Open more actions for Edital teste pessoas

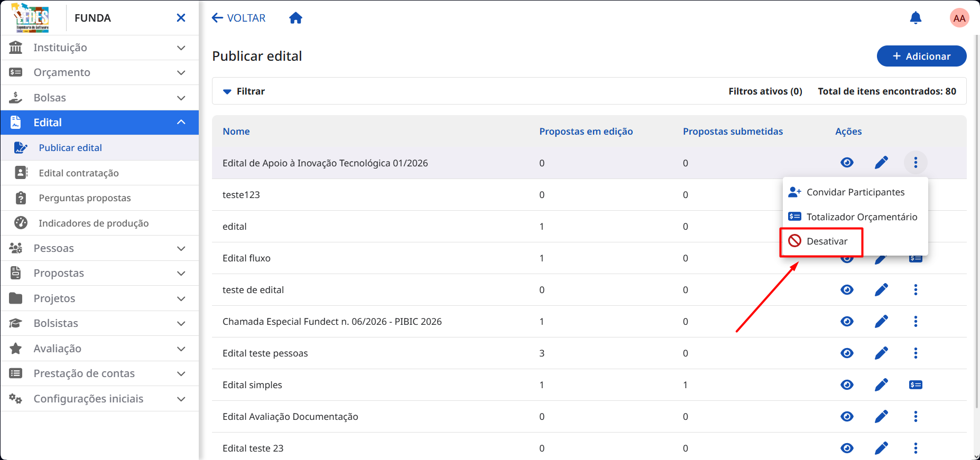click(x=916, y=353)
